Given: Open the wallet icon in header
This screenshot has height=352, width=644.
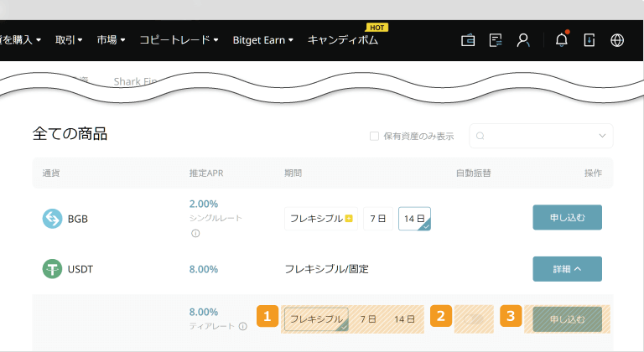Looking at the screenshot, I should point(468,40).
